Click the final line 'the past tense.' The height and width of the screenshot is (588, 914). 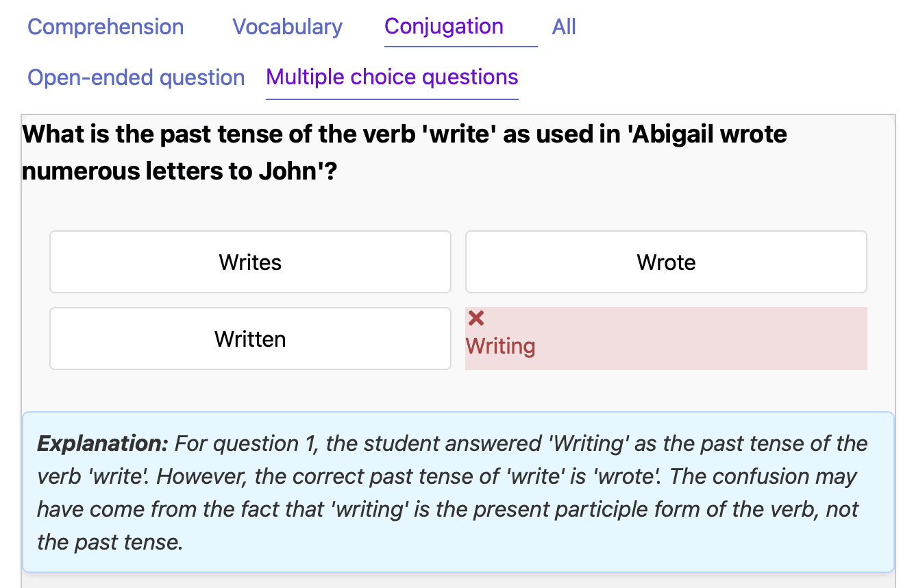[x=110, y=542]
